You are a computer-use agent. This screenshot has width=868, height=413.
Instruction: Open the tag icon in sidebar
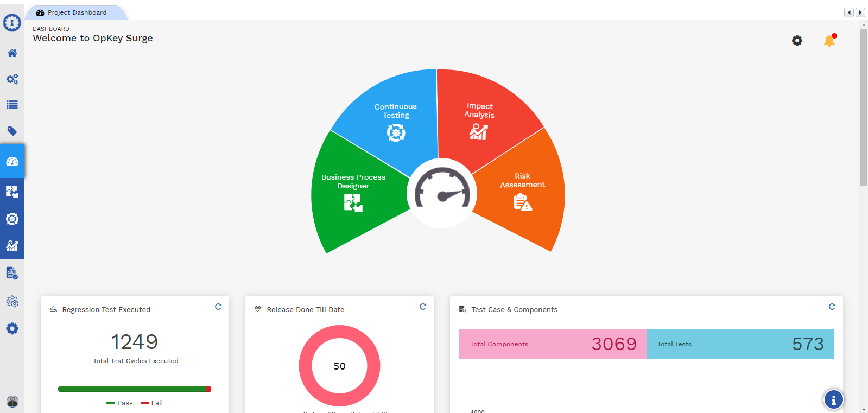[x=12, y=131]
